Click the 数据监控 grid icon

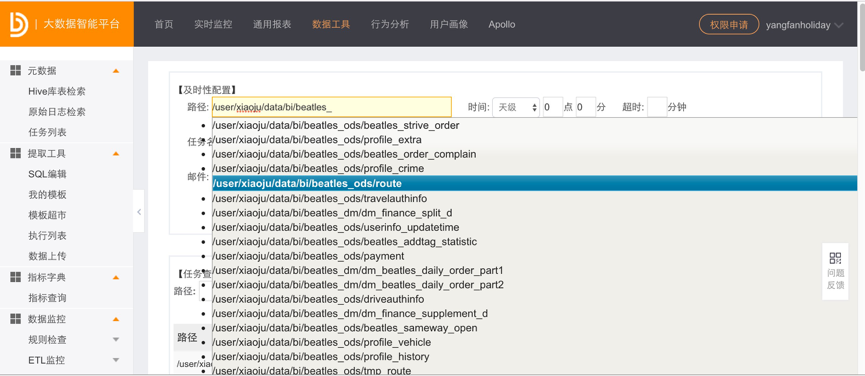point(15,319)
